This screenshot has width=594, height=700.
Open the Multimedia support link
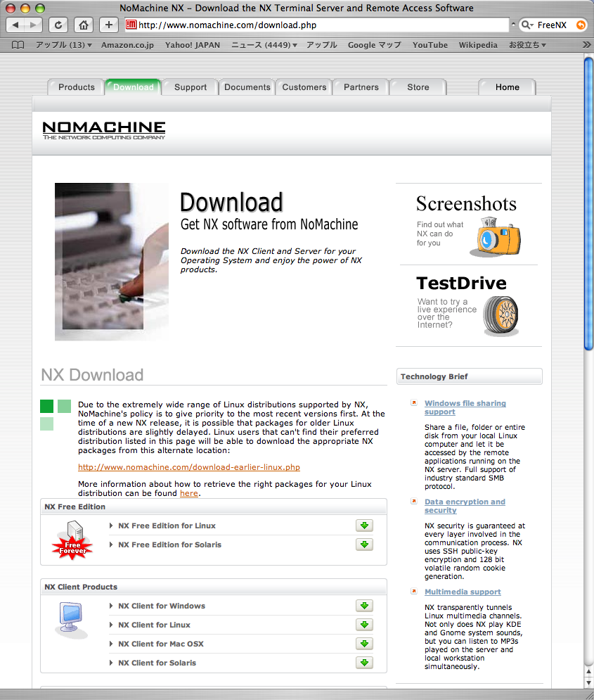click(x=463, y=592)
